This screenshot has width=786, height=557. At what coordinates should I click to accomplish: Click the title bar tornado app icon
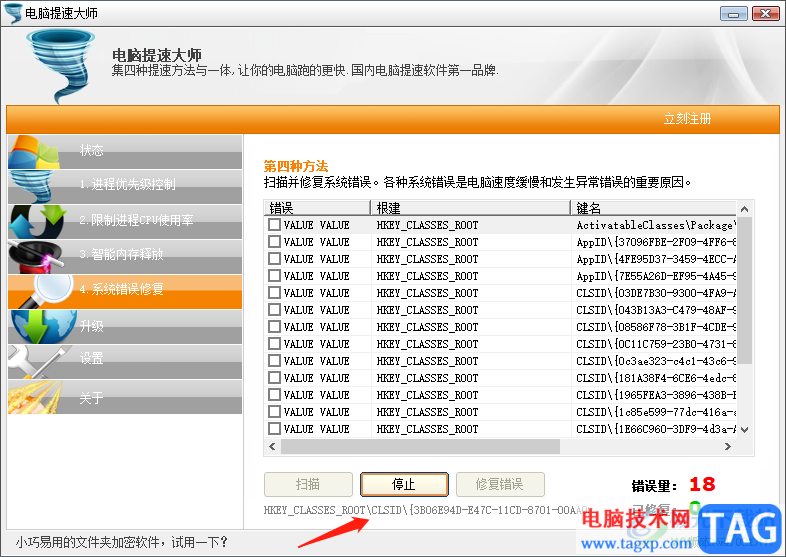coord(13,13)
